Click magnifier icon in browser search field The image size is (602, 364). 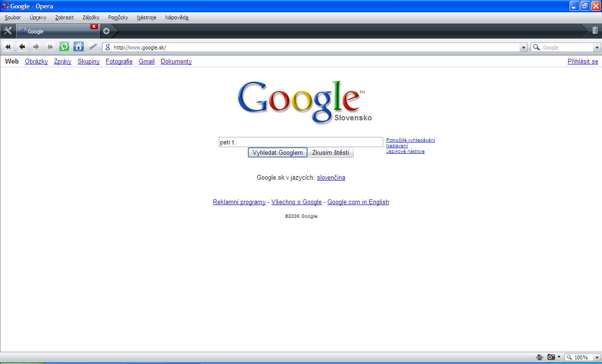536,47
